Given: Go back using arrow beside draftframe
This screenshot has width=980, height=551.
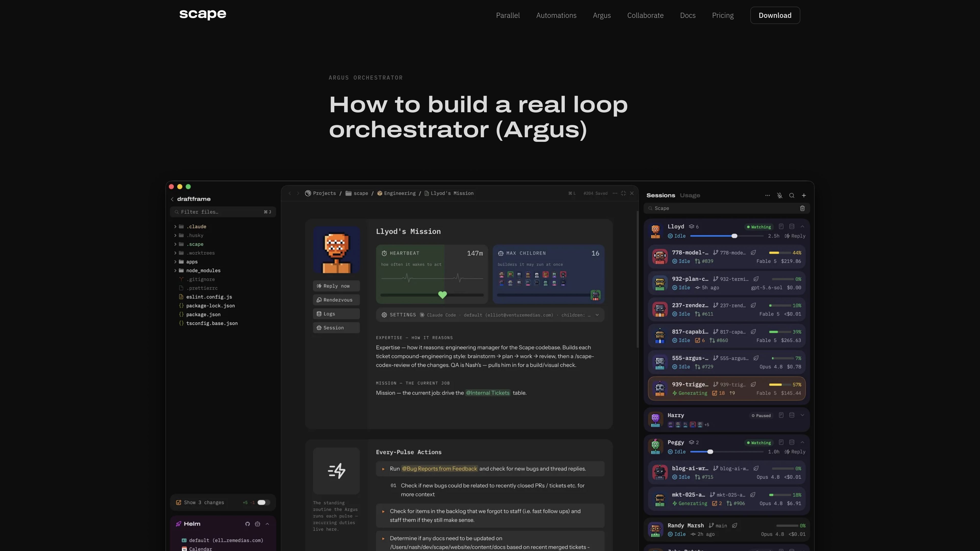Looking at the screenshot, I should click(x=172, y=199).
